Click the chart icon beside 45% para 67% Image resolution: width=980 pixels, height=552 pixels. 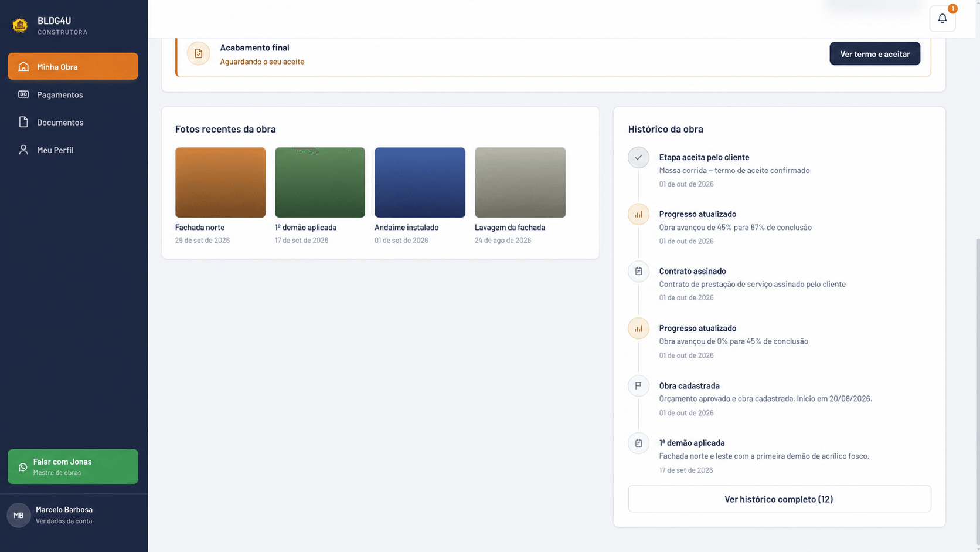tap(638, 214)
